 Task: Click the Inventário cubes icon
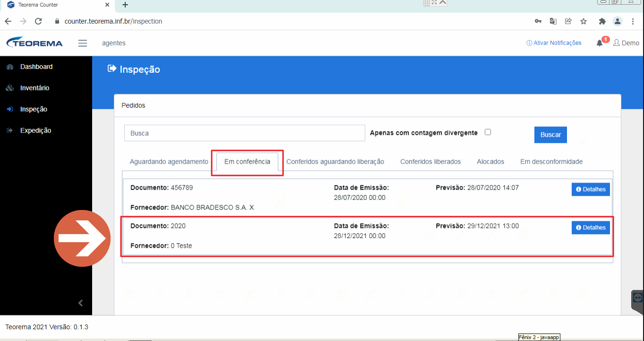pos(10,88)
